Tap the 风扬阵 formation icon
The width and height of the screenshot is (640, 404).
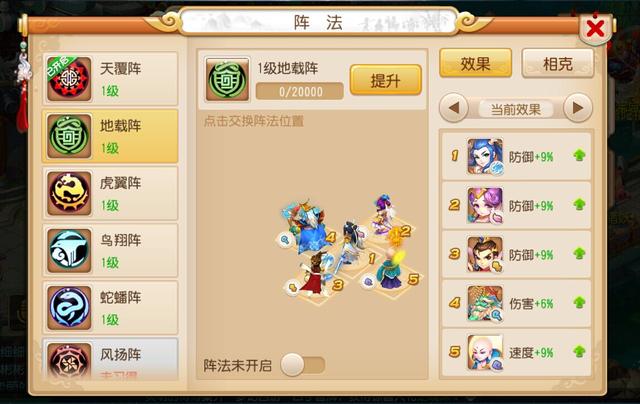pyautogui.click(x=69, y=360)
